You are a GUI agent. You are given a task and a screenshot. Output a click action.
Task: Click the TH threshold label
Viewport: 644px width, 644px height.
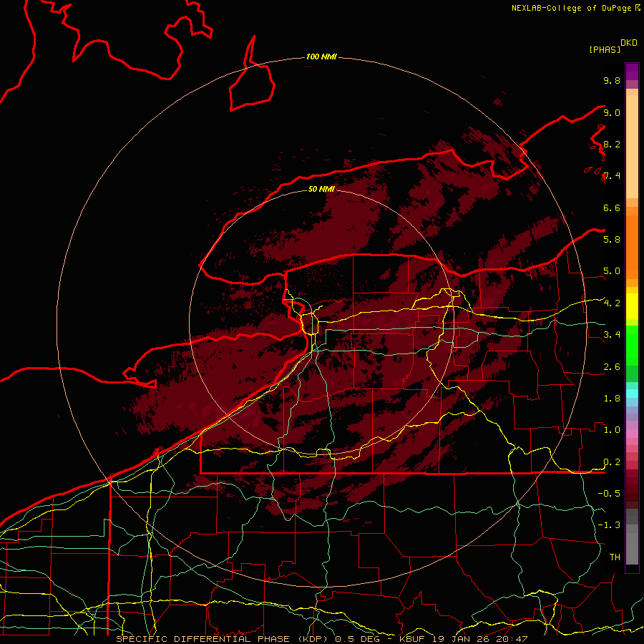[x=615, y=557]
